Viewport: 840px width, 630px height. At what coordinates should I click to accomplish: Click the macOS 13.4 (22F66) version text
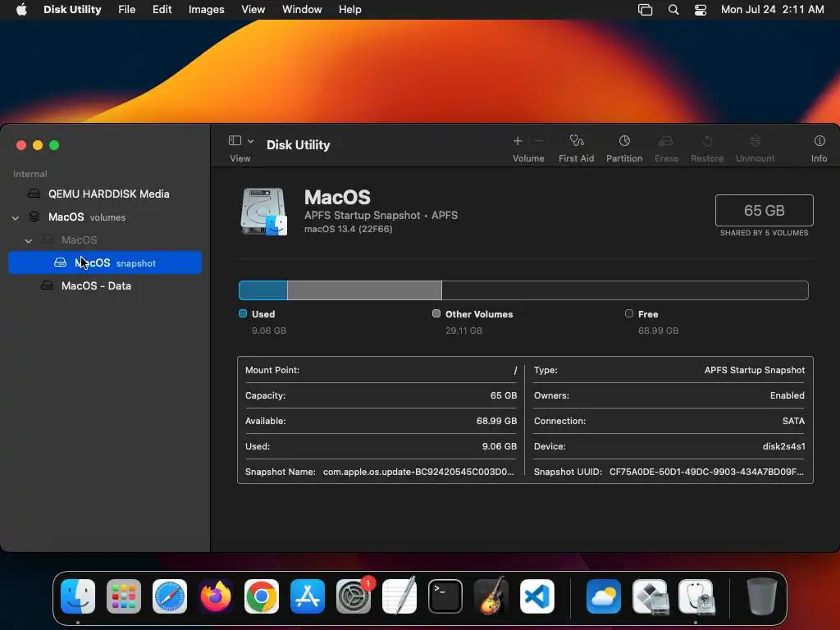[348, 229]
